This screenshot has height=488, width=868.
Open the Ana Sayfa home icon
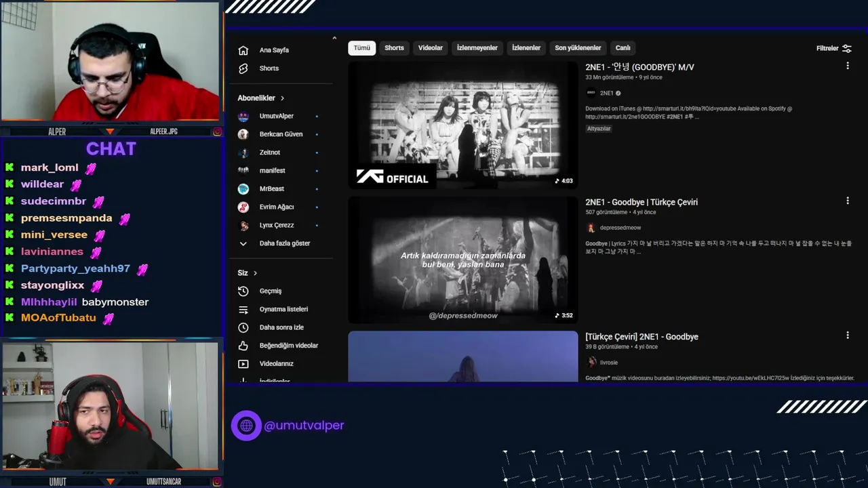(243, 50)
